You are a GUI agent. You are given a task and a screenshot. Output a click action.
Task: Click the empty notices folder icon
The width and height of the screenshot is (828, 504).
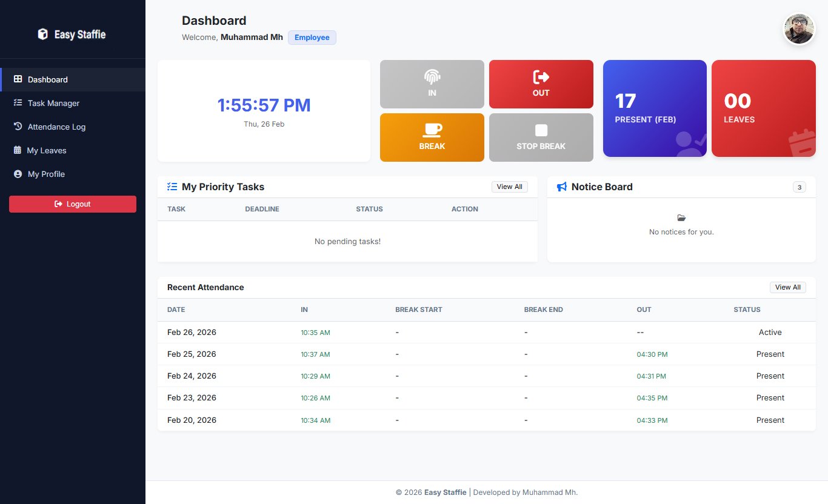(x=681, y=218)
